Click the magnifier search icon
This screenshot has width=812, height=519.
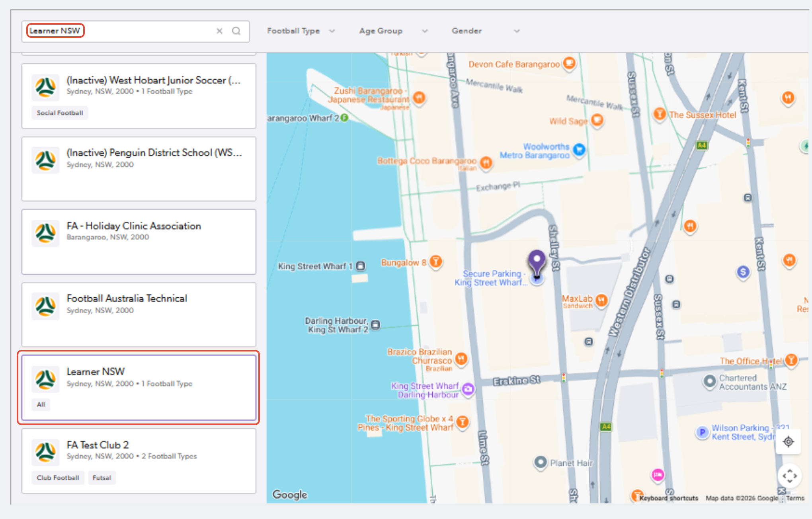point(236,31)
